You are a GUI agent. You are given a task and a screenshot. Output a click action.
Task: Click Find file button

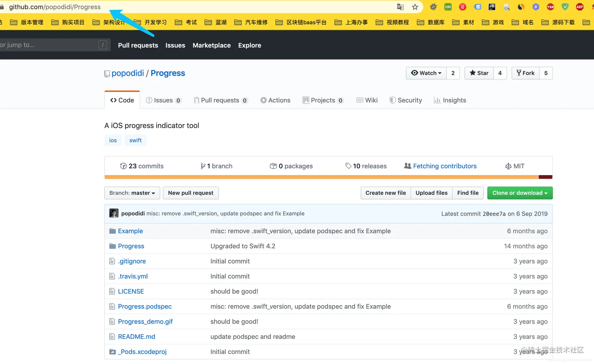coord(468,193)
